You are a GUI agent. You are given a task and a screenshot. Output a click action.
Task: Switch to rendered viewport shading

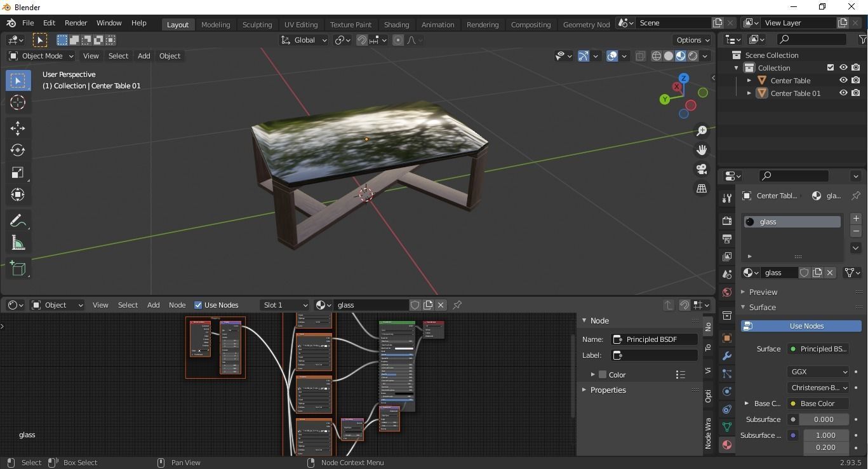pos(693,56)
